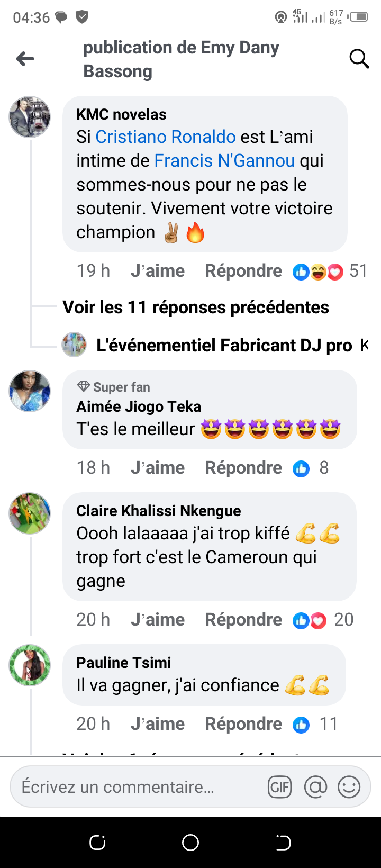Open the Cristiano Ronaldo profile link
The width and height of the screenshot is (381, 868).
pos(165,137)
